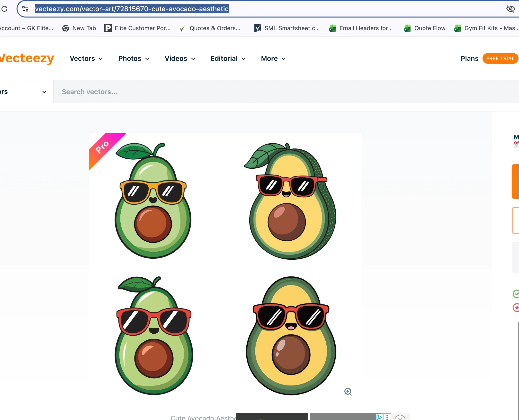Click the Vectors chevron arrow
The height and width of the screenshot is (420, 519).
coord(101,59)
